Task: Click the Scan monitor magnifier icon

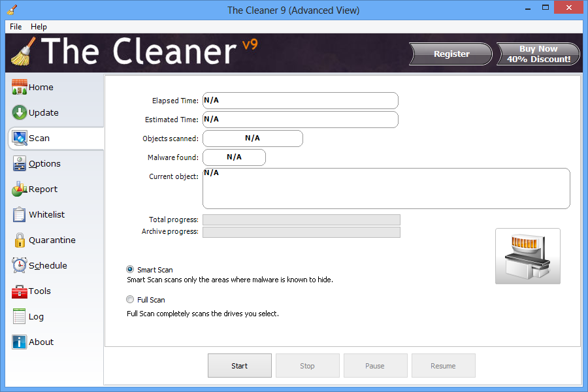Action: 20,138
